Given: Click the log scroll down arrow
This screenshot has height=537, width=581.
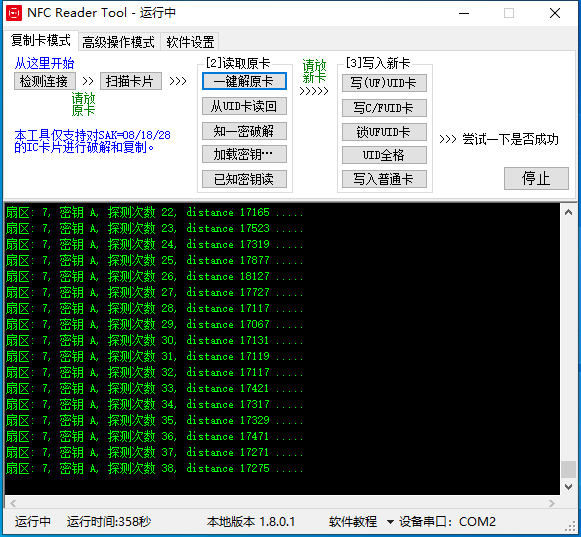Looking at the screenshot, I should (568, 487).
